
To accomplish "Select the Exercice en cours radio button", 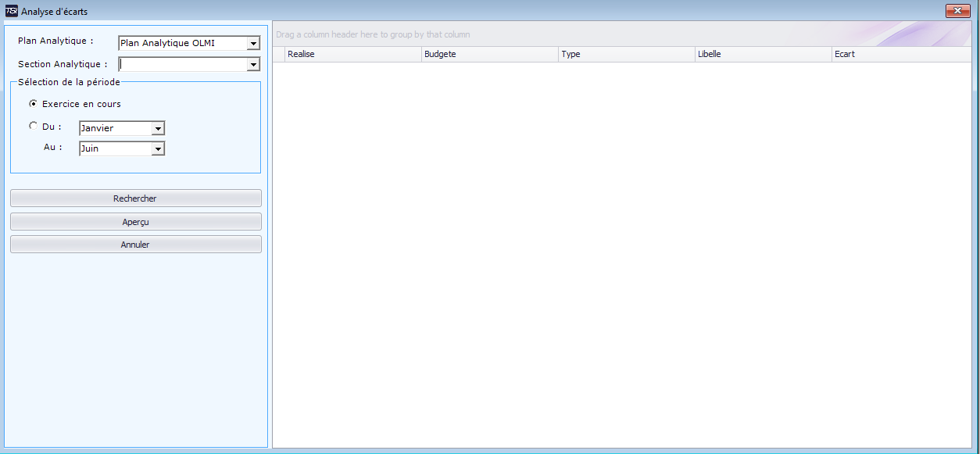I will 33,103.
